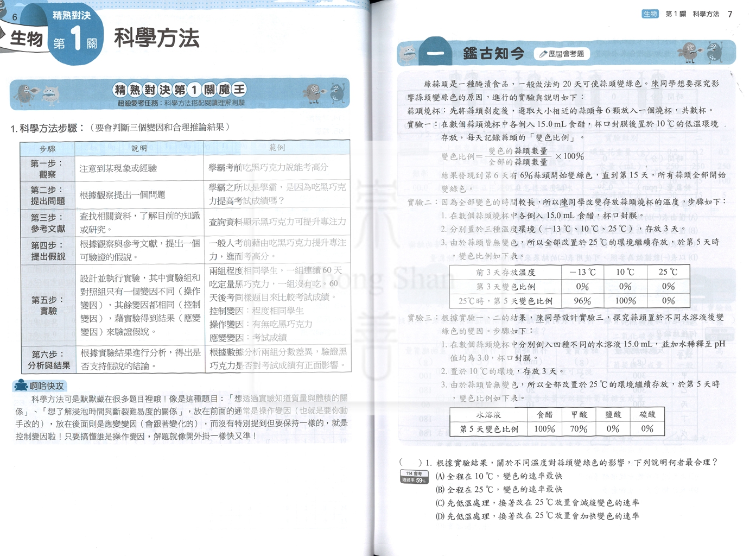Viewport: 756px width, 556px height.
Task: Click the 前 3 天存放溫度 row header
Action: [x=505, y=272]
